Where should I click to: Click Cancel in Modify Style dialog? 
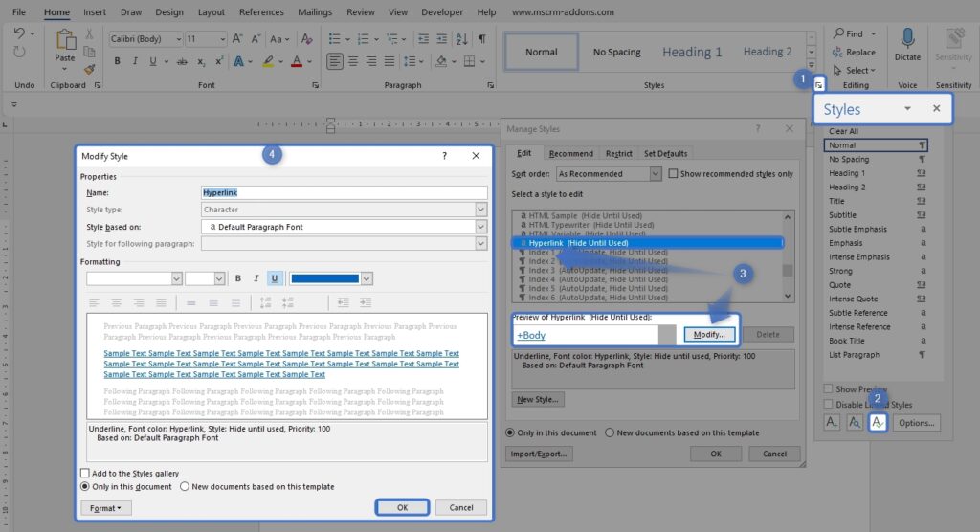(461, 508)
